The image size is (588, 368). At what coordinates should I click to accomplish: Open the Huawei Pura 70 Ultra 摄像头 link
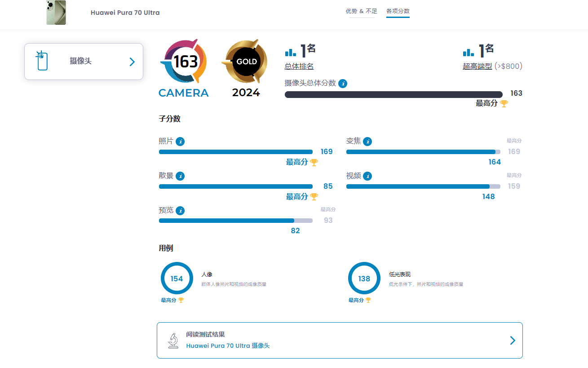pyautogui.click(x=228, y=346)
